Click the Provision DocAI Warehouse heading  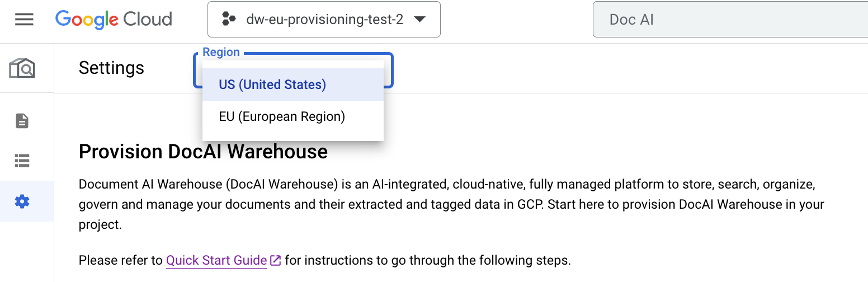tap(203, 152)
